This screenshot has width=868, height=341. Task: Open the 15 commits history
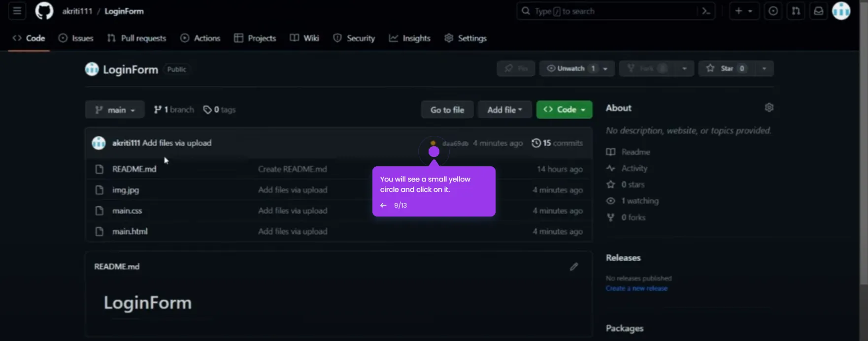[x=557, y=143]
